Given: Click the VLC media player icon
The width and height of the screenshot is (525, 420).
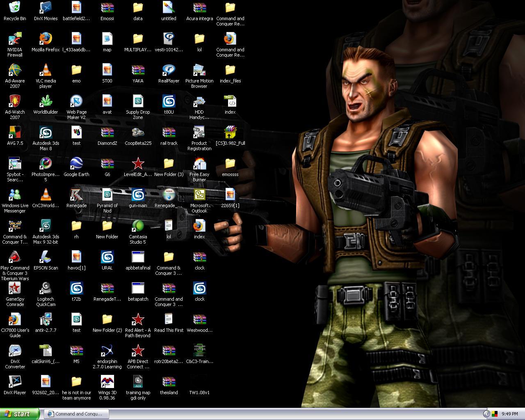Looking at the screenshot, I should tap(46, 71).
